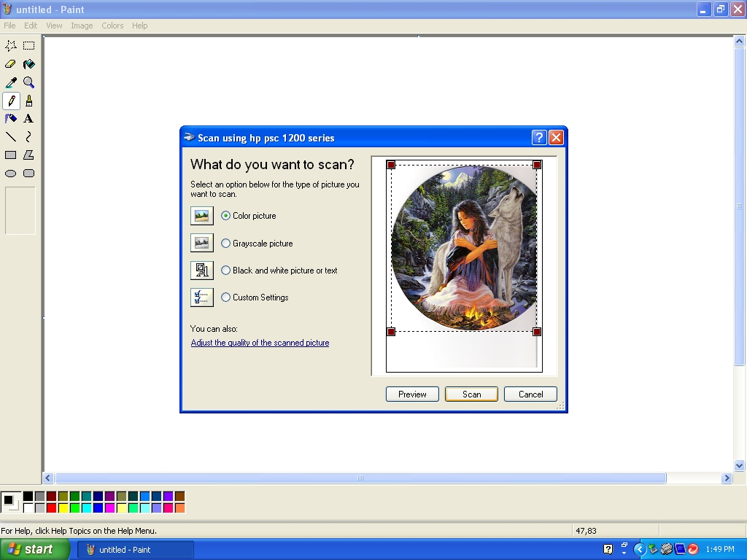Click the foreground/background color indicator box
Screen dimensions: 747x560
pyautogui.click(x=10, y=502)
